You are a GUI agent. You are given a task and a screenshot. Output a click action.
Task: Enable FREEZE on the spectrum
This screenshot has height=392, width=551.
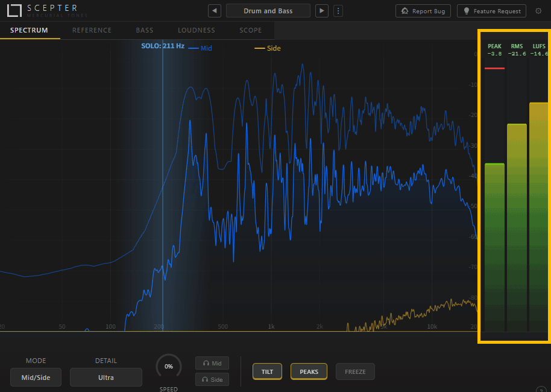(355, 371)
